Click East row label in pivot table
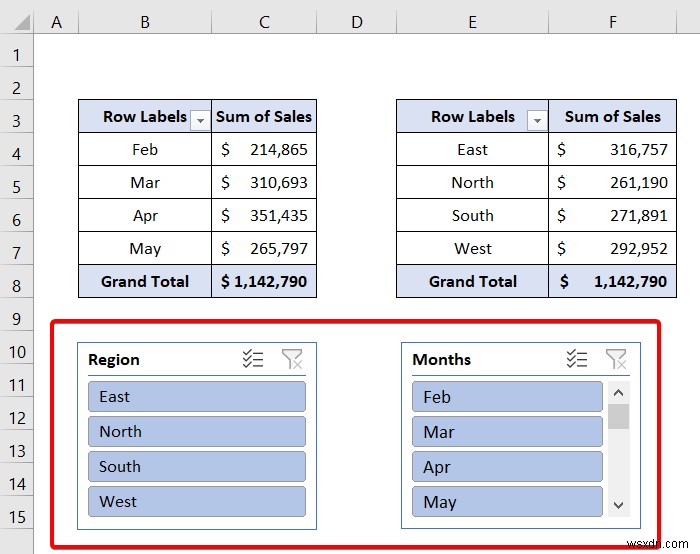This screenshot has height=554, width=700. pyautogui.click(x=472, y=149)
